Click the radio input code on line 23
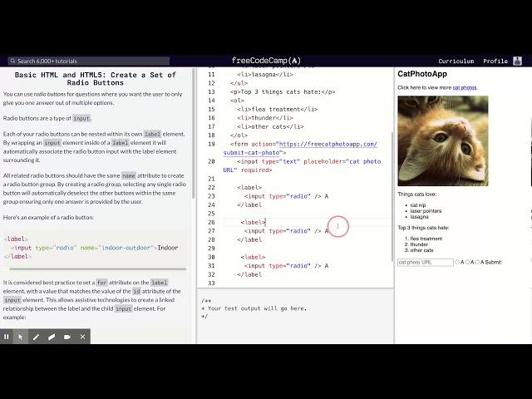The height and width of the screenshot is (399, 532). (x=286, y=196)
